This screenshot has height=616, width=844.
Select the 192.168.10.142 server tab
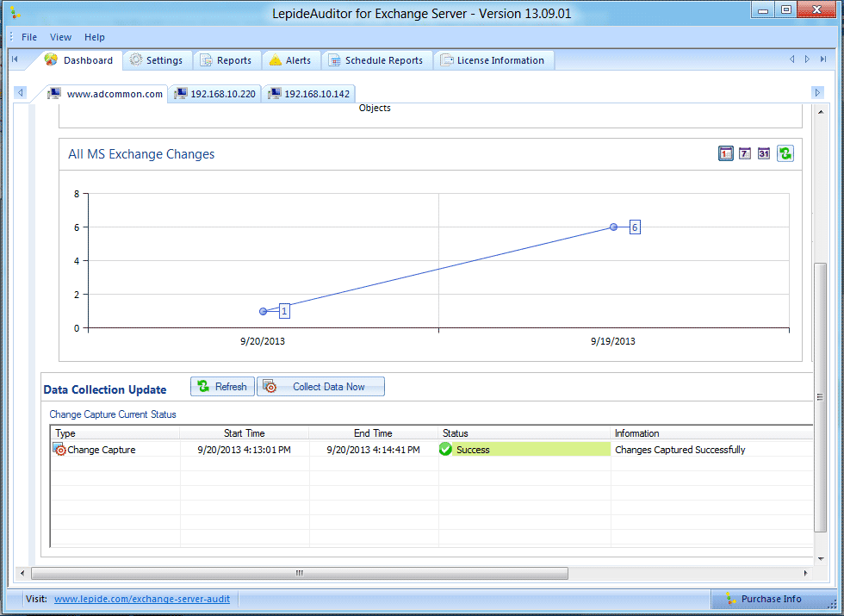click(x=309, y=94)
